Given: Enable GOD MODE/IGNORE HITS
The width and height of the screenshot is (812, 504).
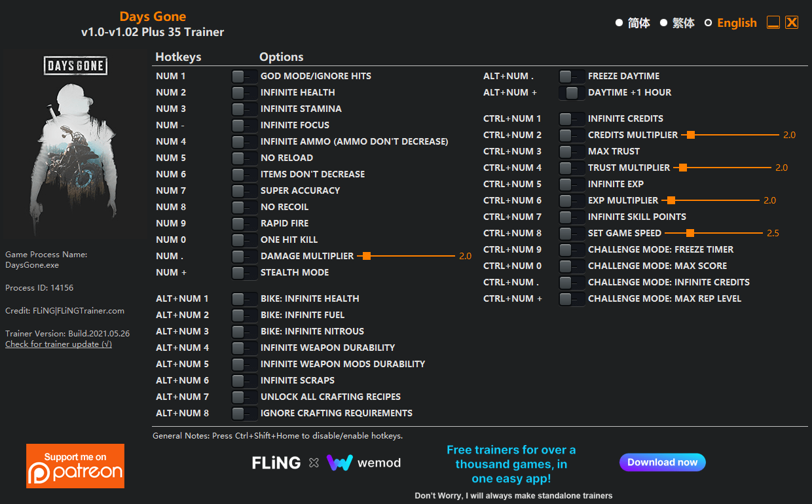Looking at the screenshot, I should coord(244,75).
